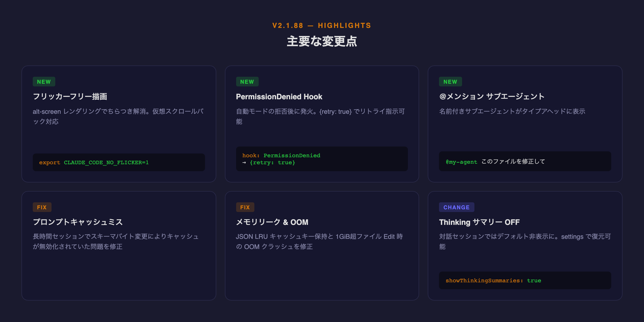This screenshot has width=644, height=322.
Task: Click the 主要な変更点 page heading
Action: point(322,42)
